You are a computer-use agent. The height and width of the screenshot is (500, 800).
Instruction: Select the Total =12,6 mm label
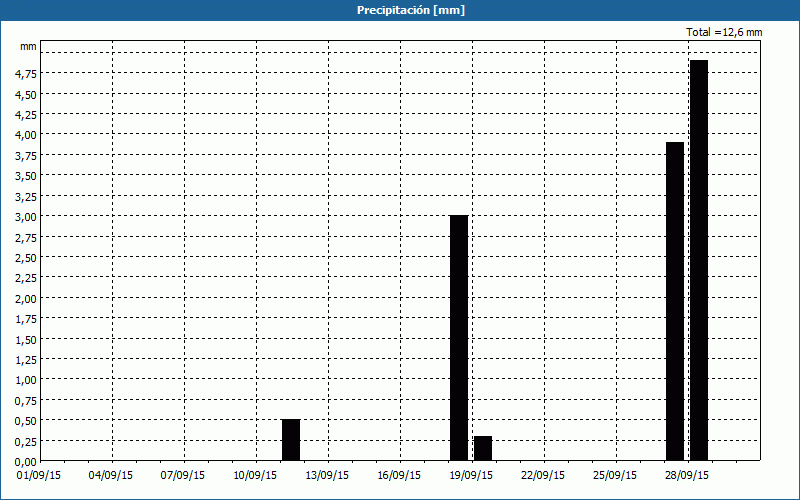(724, 32)
